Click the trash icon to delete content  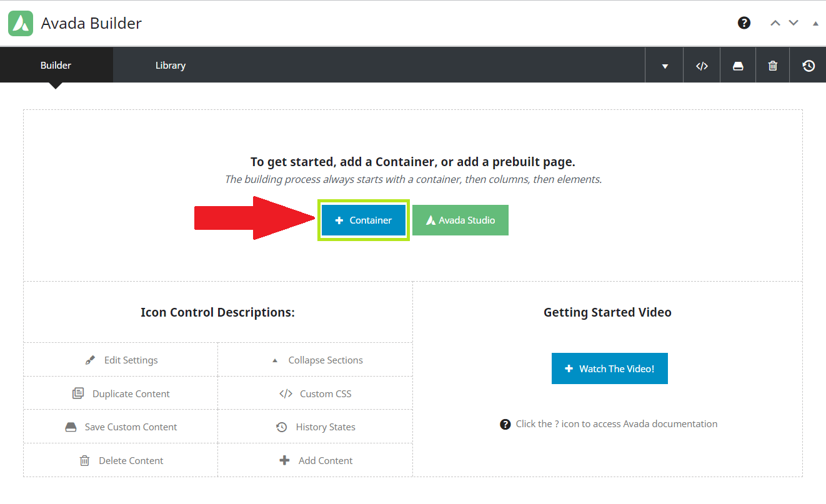773,66
